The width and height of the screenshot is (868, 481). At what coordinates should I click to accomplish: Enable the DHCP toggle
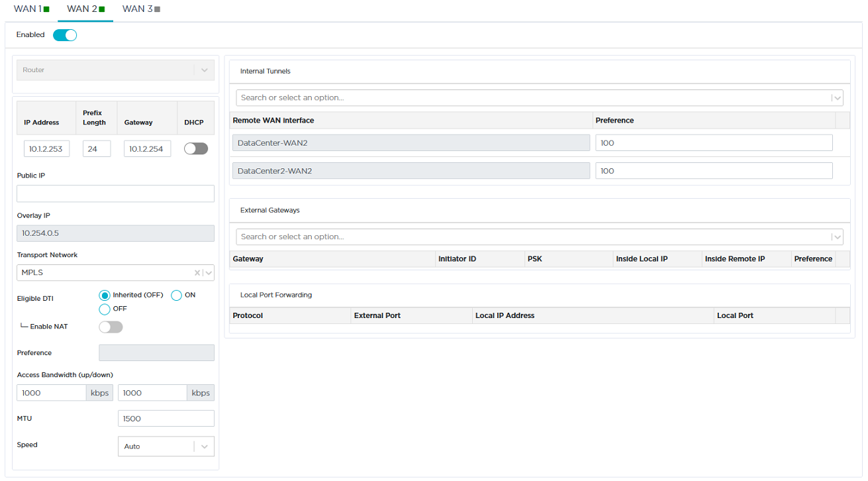(195, 149)
